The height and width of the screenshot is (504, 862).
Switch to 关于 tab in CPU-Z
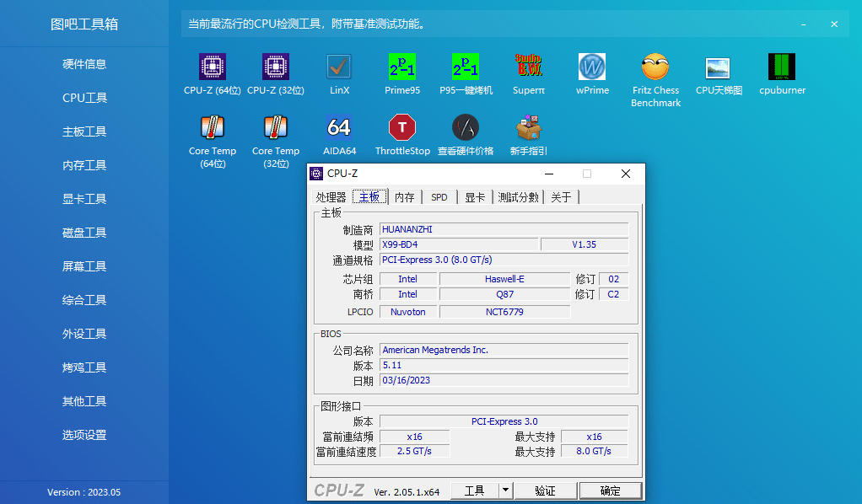(561, 197)
